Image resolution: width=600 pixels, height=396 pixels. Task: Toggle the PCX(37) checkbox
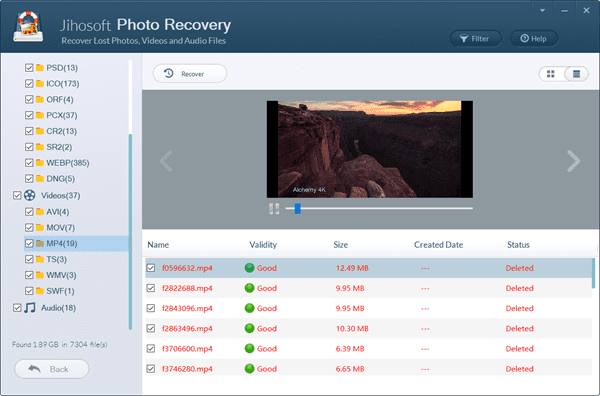click(29, 115)
